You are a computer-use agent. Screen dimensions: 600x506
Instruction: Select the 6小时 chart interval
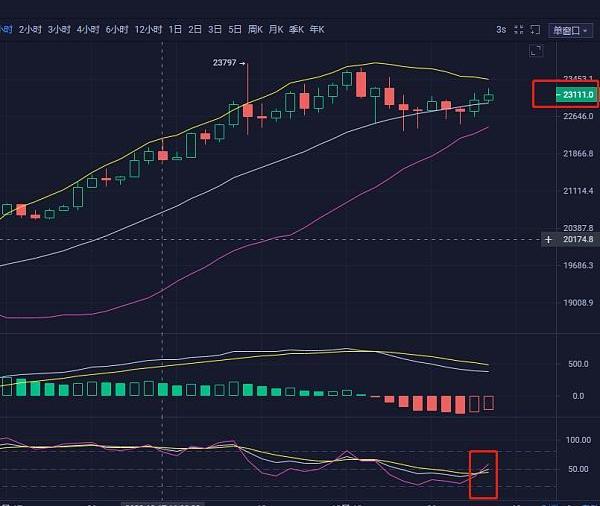[x=117, y=30]
